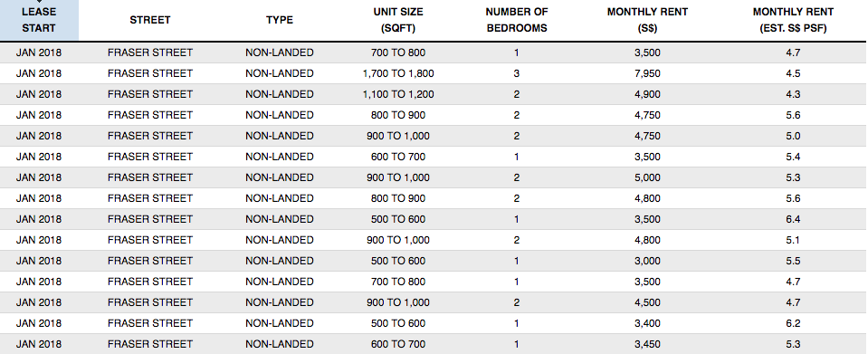868x354 pixels.
Task: Click the 6.4 PSF value cell
Action: [x=793, y=219]
